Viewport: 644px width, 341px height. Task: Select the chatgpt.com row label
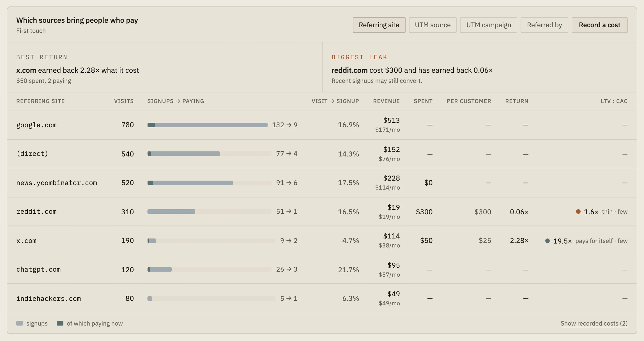point(38,269)
